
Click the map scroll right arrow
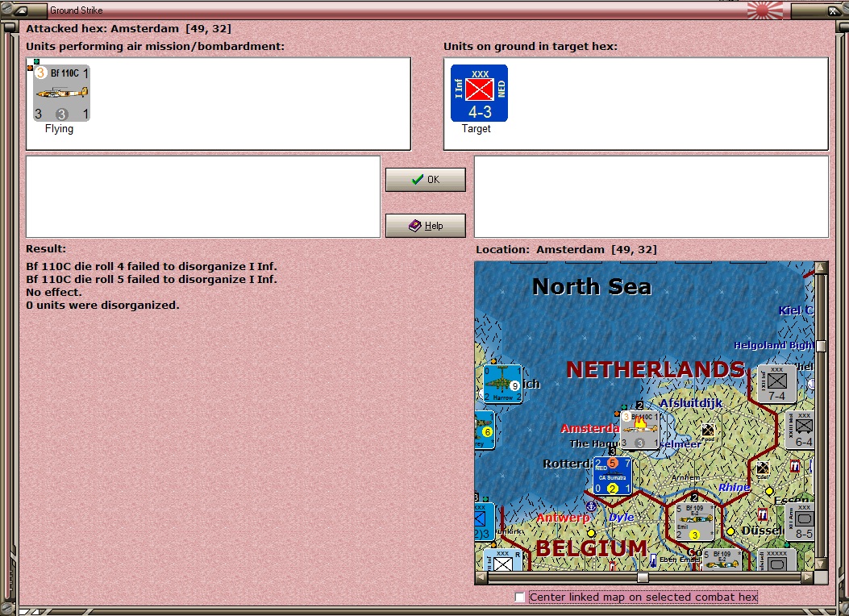coord(807,577)
